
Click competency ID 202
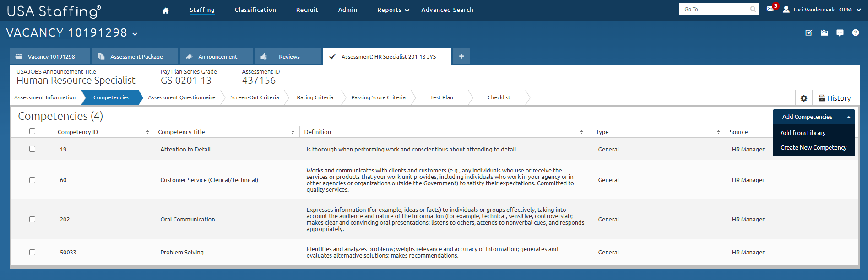[x=65, y=220]
